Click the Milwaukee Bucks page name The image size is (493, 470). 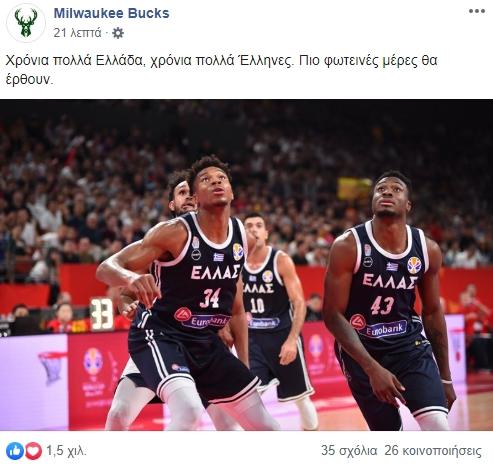[x=111, y=13]
